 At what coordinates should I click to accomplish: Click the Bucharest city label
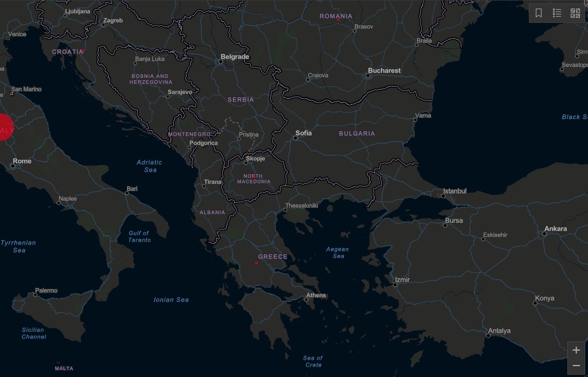(384, 70)
